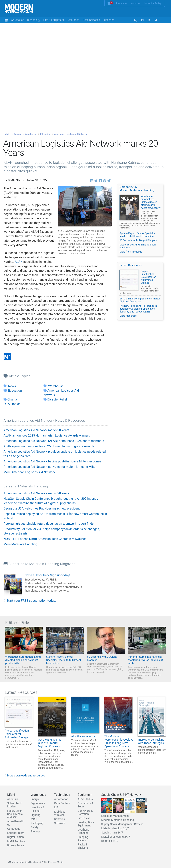Open Privacy Policy footer link

click(x=16, y=845)
